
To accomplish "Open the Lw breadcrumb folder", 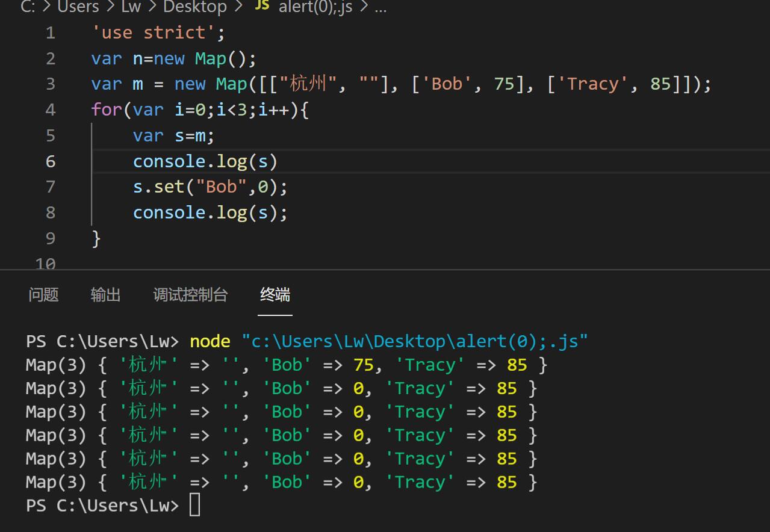I will click(131, 7).
